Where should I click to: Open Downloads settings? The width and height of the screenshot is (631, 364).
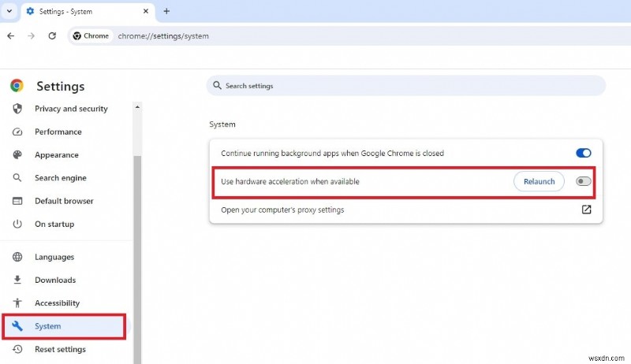coord(55,280)
